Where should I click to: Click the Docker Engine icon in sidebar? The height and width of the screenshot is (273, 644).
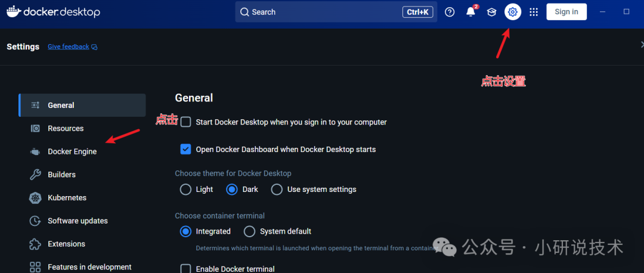[x=35, y=151]
